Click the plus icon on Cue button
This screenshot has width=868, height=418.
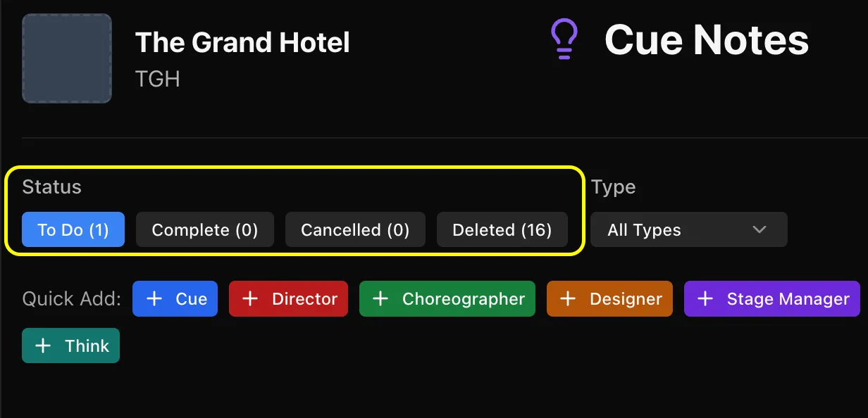[154, 299]
